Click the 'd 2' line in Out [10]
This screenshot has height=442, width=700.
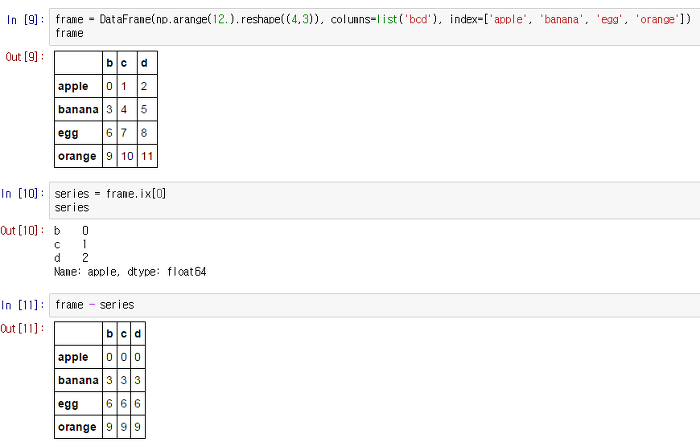[x=71, y=258]
